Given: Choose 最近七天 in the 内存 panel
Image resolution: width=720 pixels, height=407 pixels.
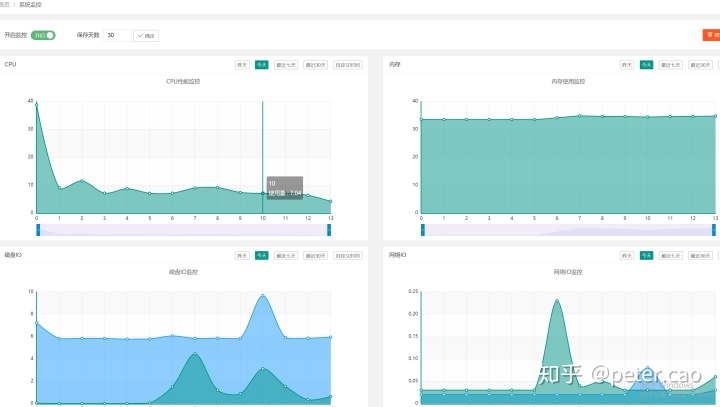Looking at the screenshot, I should coord(671,65).
